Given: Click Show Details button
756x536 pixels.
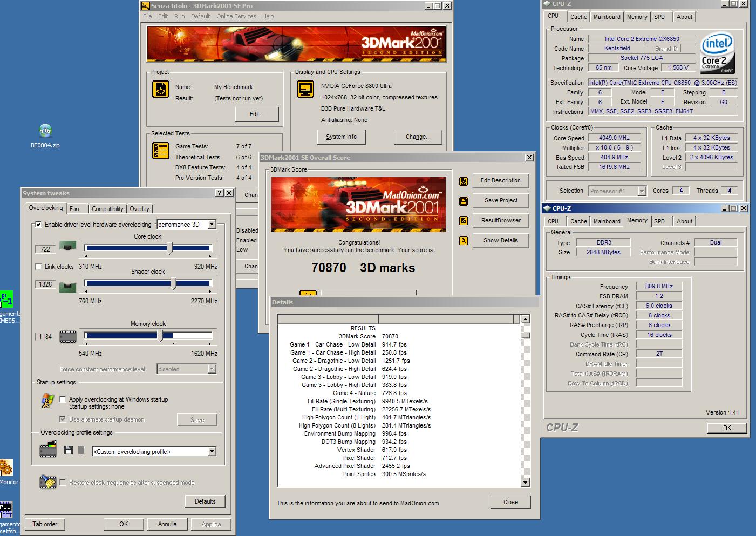Looking at the screenshot, I should click(x=501, y=241).
